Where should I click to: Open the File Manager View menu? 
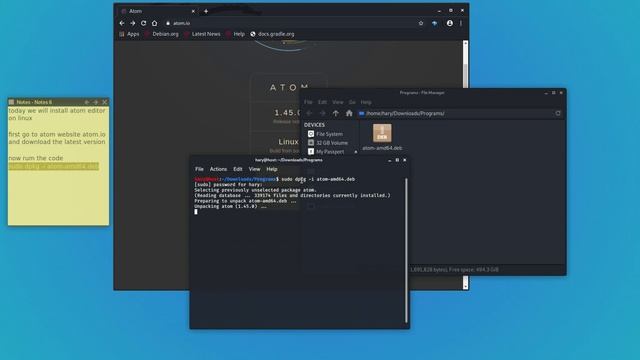point(338,102)
